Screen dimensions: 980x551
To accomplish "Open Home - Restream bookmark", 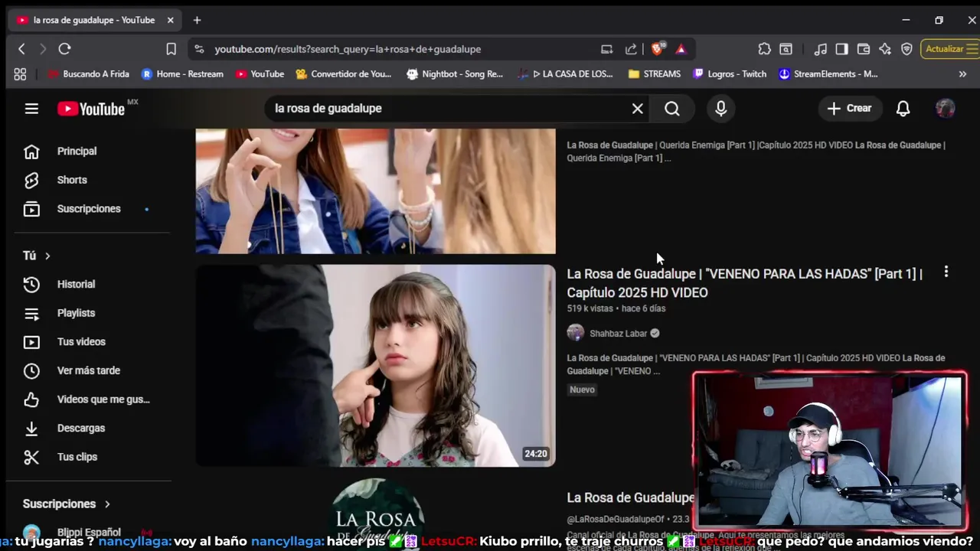I will tap(182, 74).
